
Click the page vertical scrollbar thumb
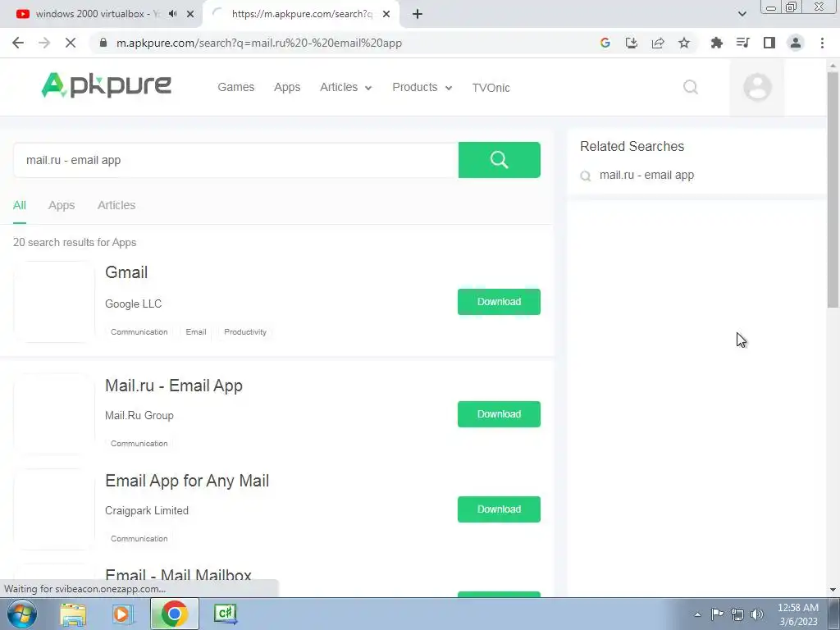click(833, 189)
